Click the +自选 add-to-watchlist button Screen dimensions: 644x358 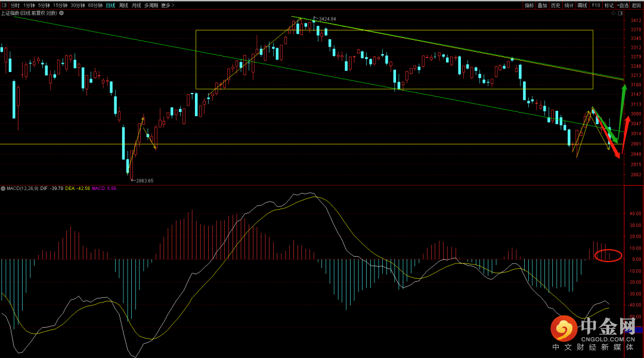[x=623, y=5]
